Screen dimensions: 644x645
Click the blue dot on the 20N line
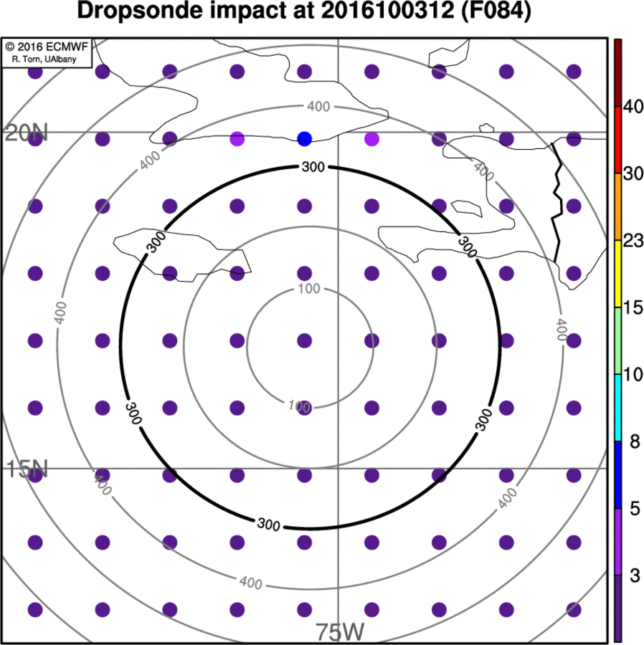tap(304, 138)
